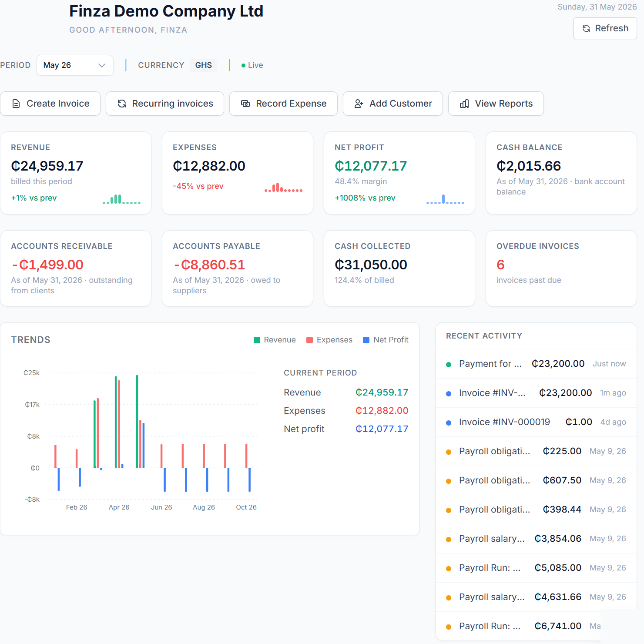Viewport: 644px width, 644px height.
Task: Click the 'Sunday, 31 May 2026' date text
Action: coord(597,7)
